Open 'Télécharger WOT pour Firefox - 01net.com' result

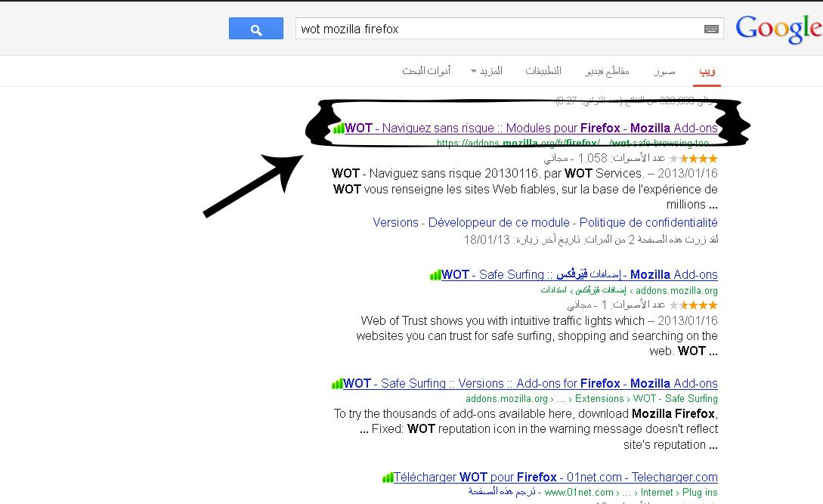pos(555,478)
